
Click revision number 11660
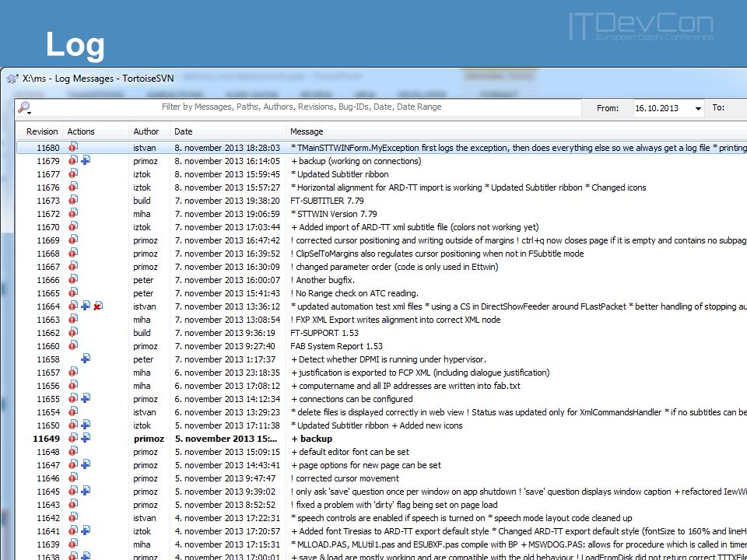(x=48, y=346)
